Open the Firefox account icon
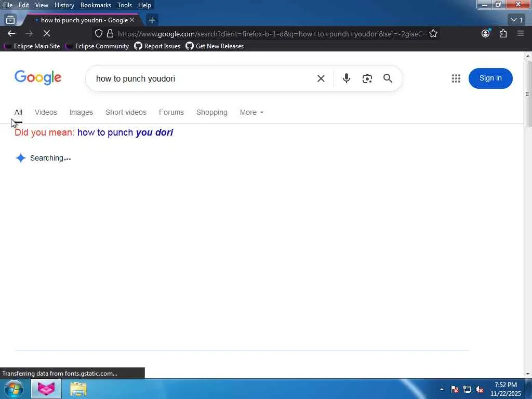Viewport: 532px width, 399px height. point(486,33)
